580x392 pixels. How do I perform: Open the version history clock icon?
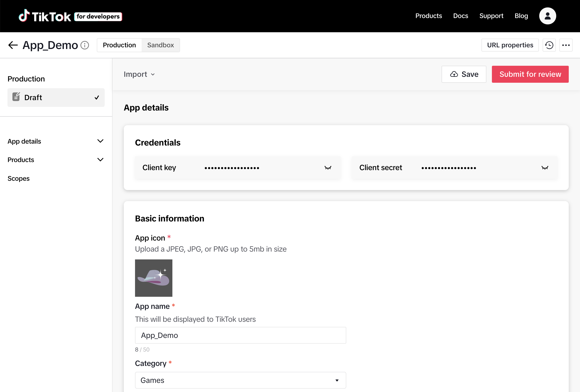549,45
